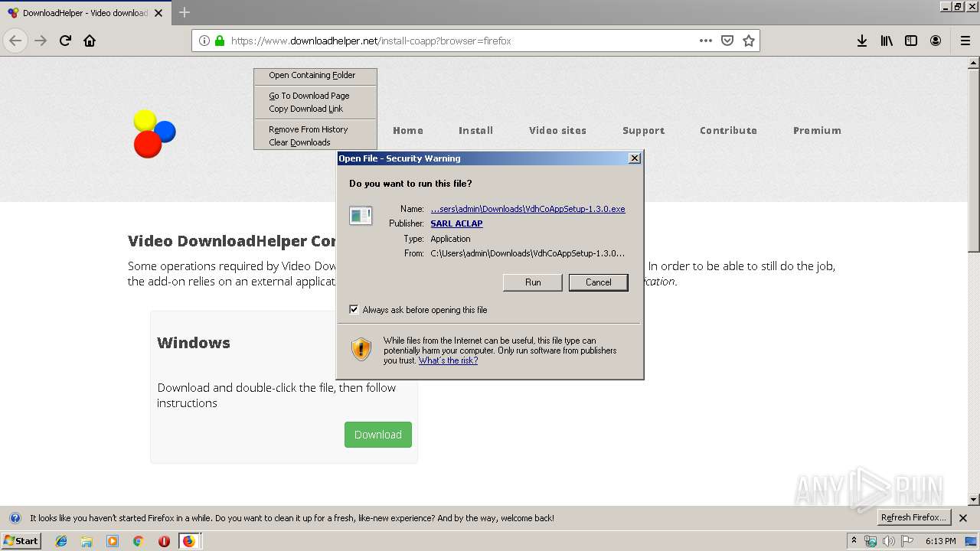Show hidden tray icons arrow

coord(854,540)
